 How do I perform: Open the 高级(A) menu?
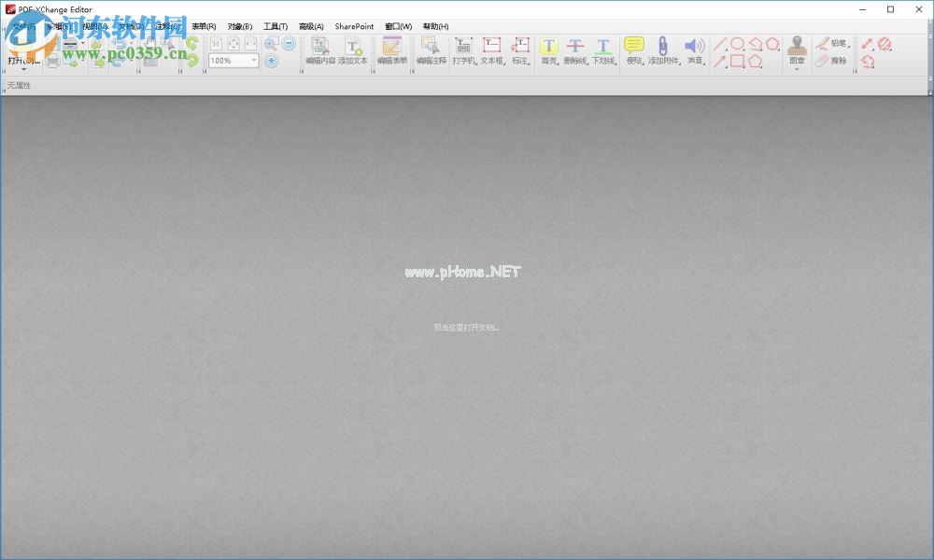pyautogui.click(x=311, y=26)
